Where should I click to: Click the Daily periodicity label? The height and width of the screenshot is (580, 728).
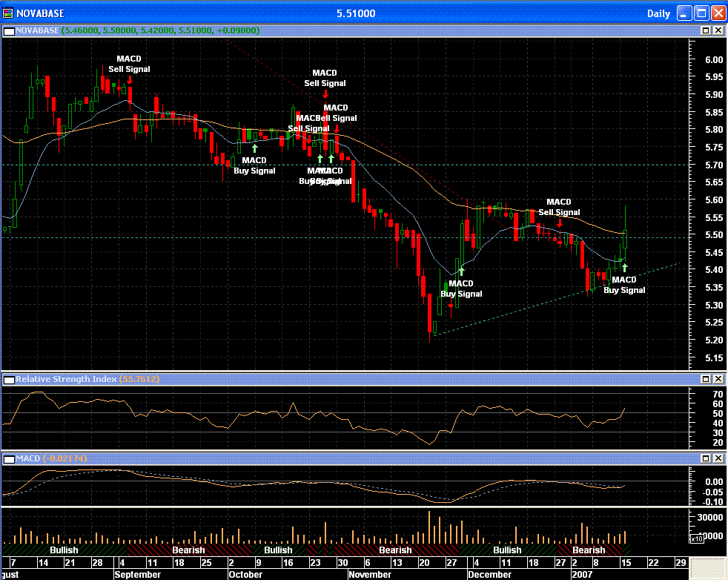(658, 13)
